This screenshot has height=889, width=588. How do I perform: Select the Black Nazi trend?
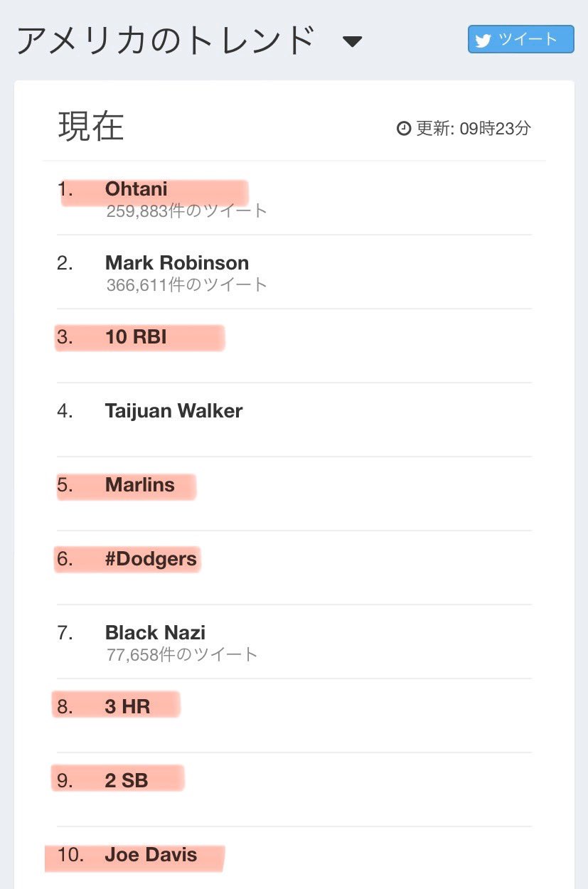coord(155,633)
